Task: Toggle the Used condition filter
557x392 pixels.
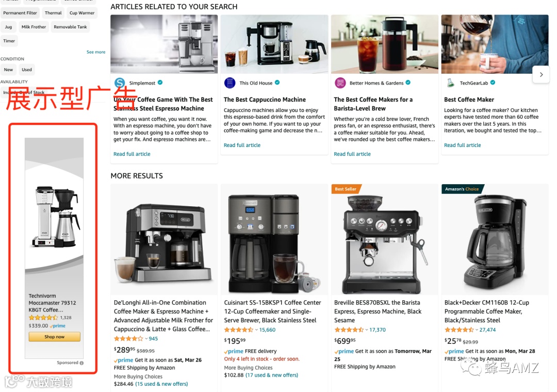Action: pyautogui.click(x=27, y=70)
